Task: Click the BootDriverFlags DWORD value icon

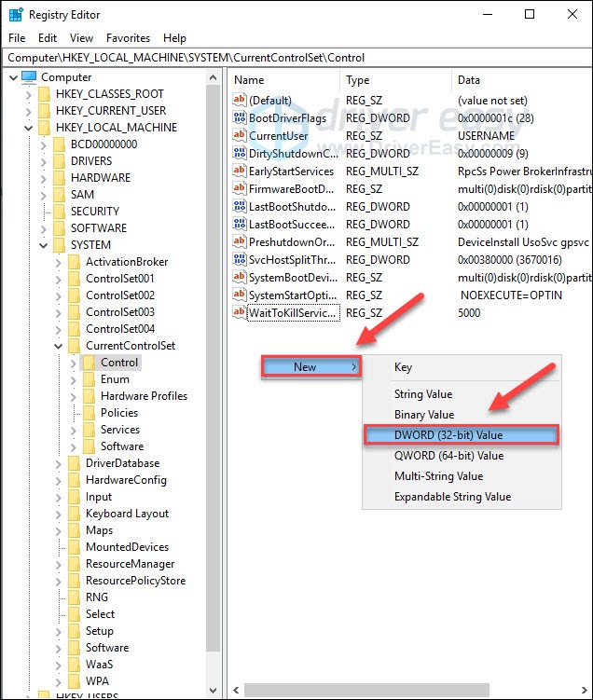Action: click(x=240, y=118)
